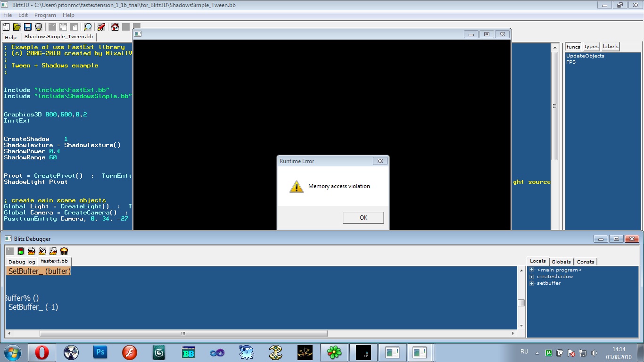Open the Program menu

45,15
